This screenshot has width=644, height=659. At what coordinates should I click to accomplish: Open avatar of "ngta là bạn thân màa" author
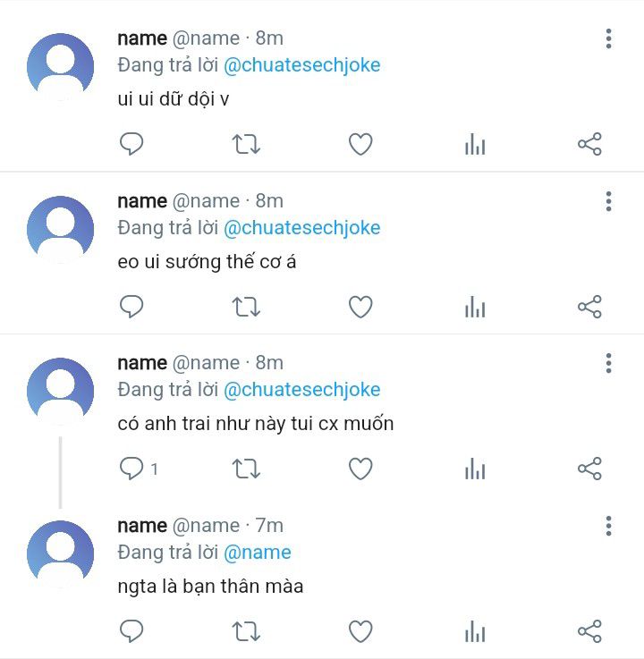point(60,553)
